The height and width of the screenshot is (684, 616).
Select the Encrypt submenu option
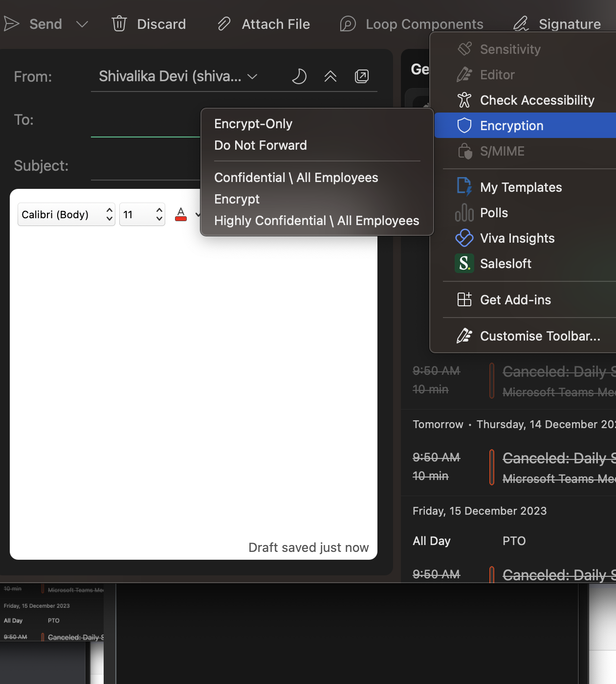[x=237, y=199]
